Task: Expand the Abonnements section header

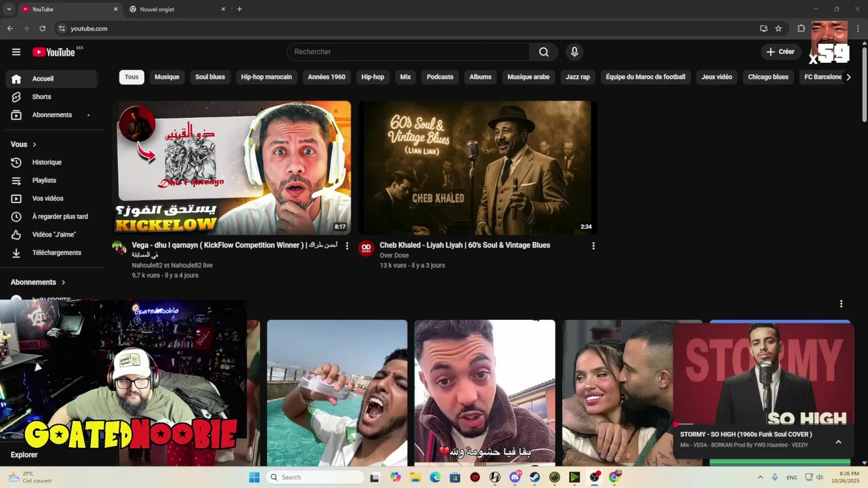Action: pos(38,282)
